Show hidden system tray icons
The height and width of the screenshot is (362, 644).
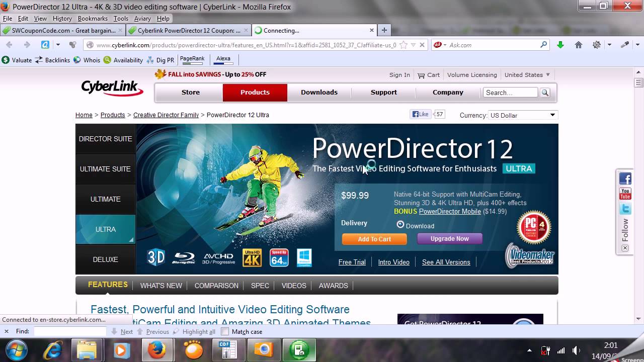[x=529, y=350]
